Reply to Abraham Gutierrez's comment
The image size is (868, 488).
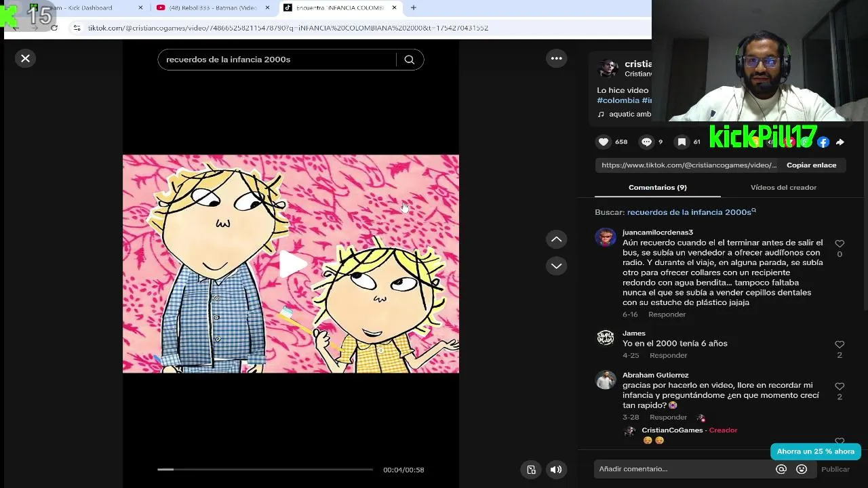pos(668,418)
